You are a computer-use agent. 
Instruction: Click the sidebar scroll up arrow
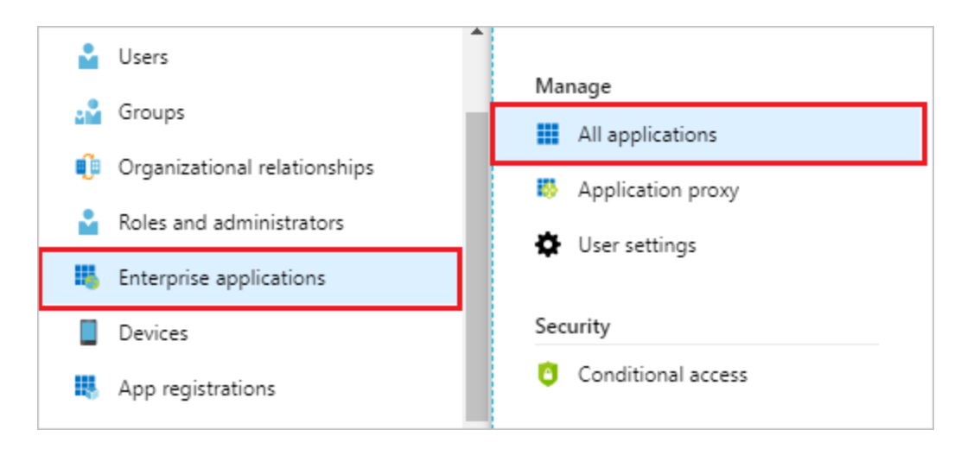476,33
